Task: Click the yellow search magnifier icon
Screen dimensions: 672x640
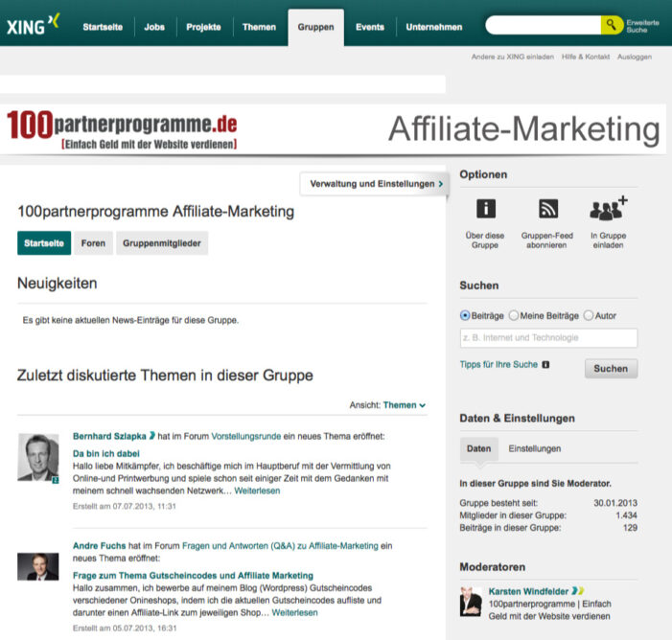Action: (612, 25)
